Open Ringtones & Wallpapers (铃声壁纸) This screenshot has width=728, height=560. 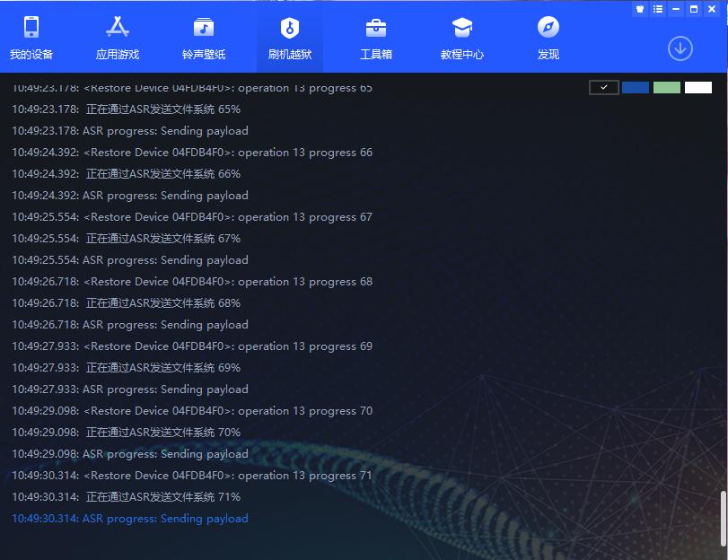pyautogui.click(x=202, y=39)
